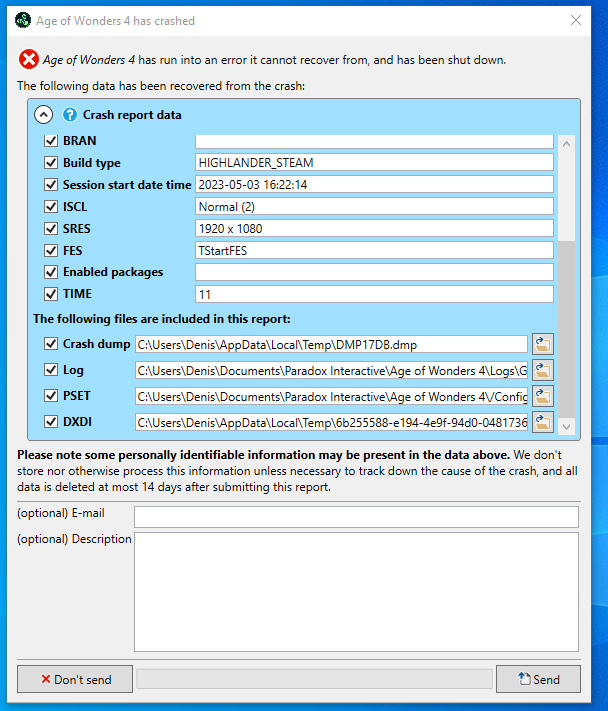
Task: Click the optional Description text area
Action: (356, 592)
